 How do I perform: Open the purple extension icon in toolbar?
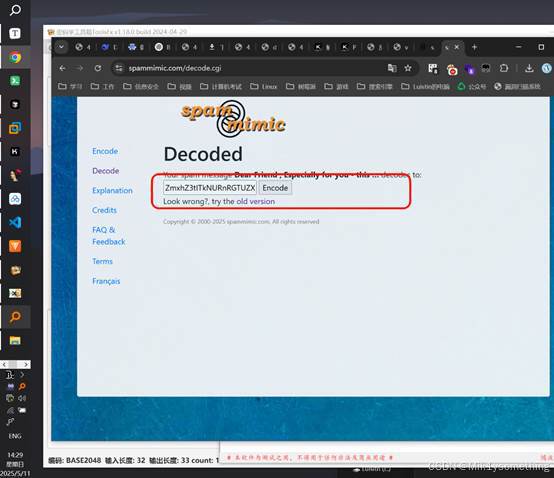(x=470, y=69)
